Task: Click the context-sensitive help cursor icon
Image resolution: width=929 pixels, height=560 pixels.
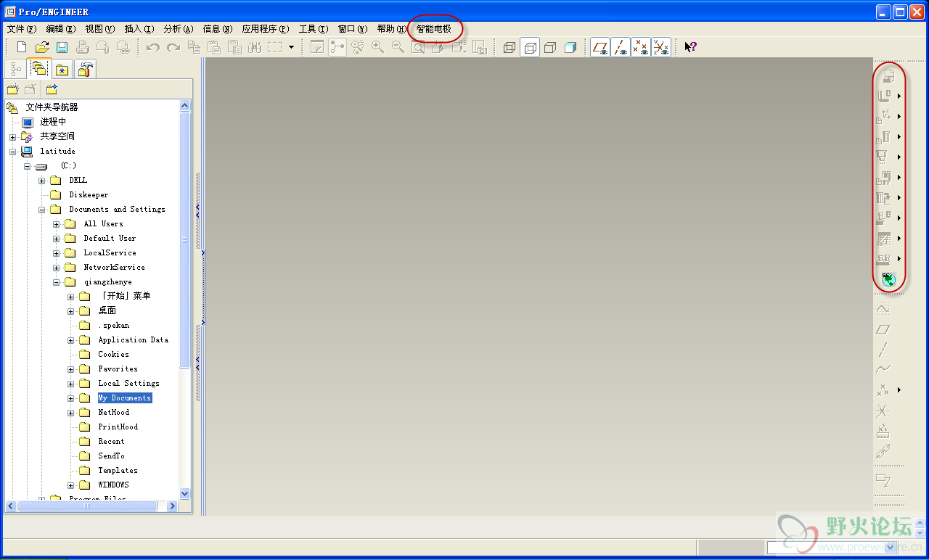Action: [x=691, y=47]
